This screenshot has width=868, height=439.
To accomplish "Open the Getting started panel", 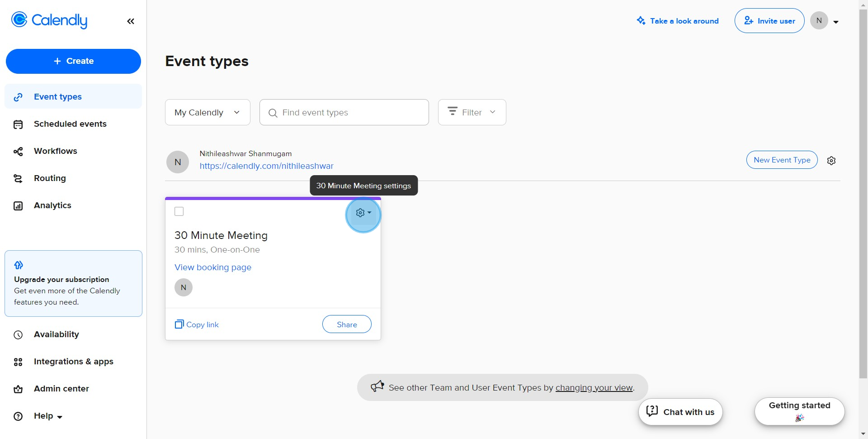I will click(x=799, y=411).
